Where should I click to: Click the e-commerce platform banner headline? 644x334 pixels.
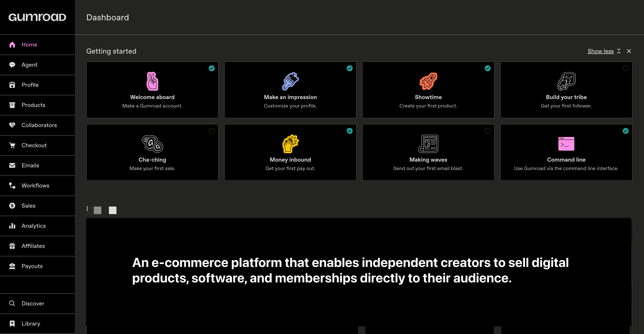tap(351, 270)
